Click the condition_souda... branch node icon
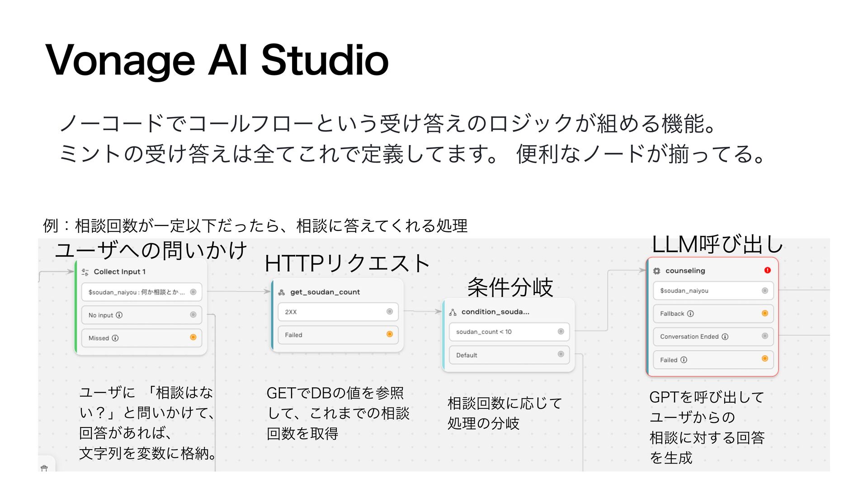 pyautogui.click(x=453, y=312)
